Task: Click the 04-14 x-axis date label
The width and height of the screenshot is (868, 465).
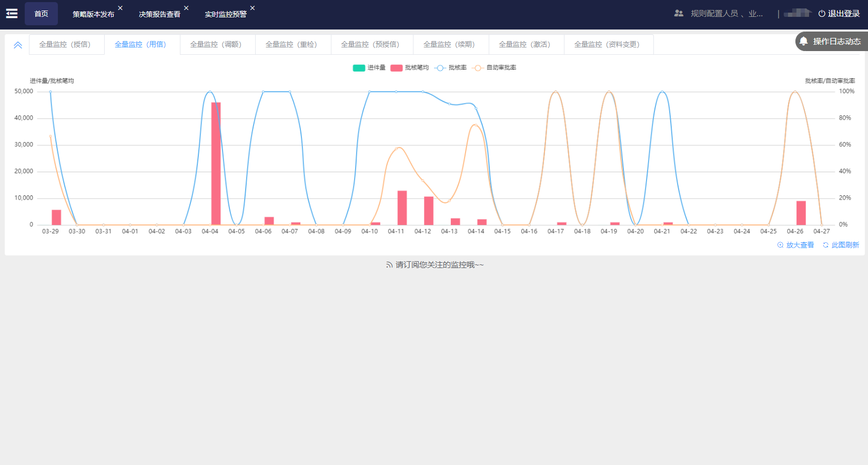Action: [476, 232]
